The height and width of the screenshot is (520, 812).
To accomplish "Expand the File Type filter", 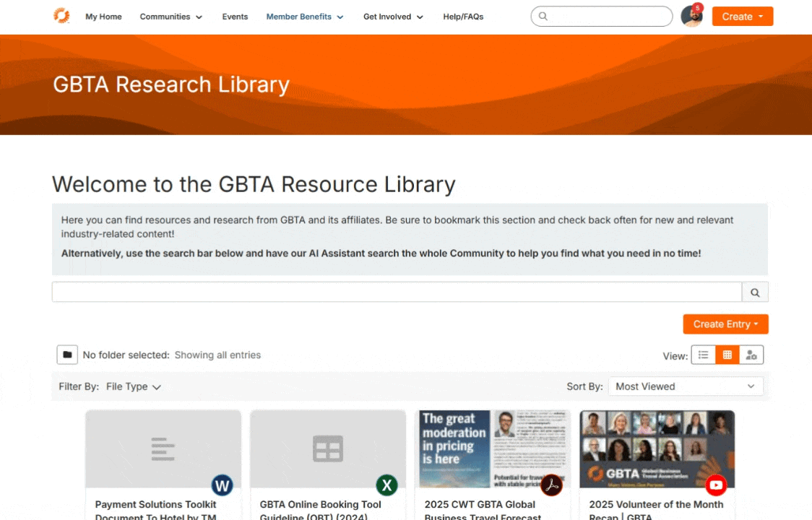I will click(134, 386).
